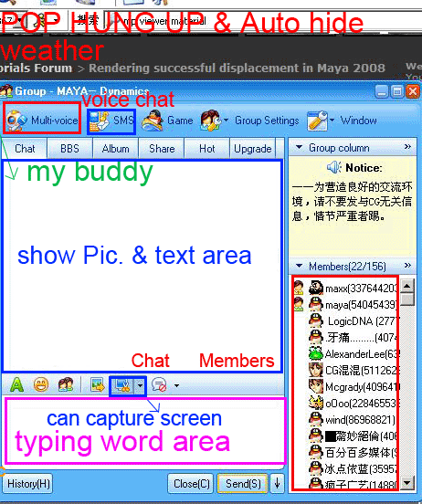Collapse the Members list section
This screenshot has width=422, height=504.
tap(299, 266)
